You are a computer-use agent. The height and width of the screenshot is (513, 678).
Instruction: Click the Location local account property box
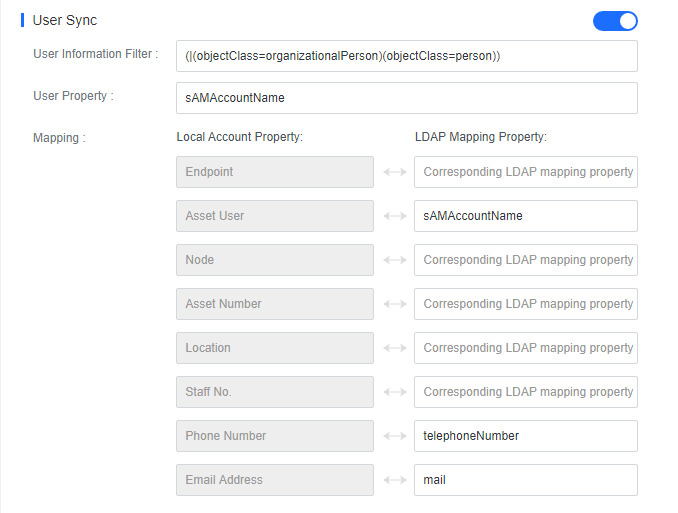[275, 348]
